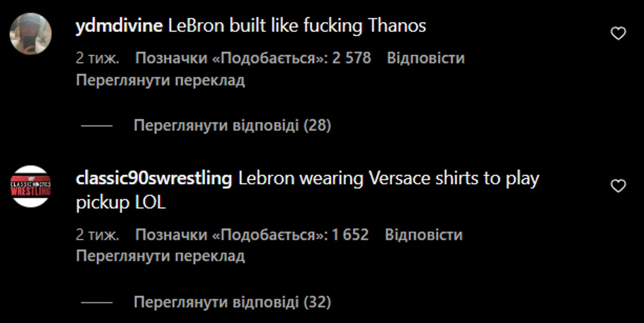Click the 2 тиж. timestamp on classic90swrestling comment

click(97, 234)
